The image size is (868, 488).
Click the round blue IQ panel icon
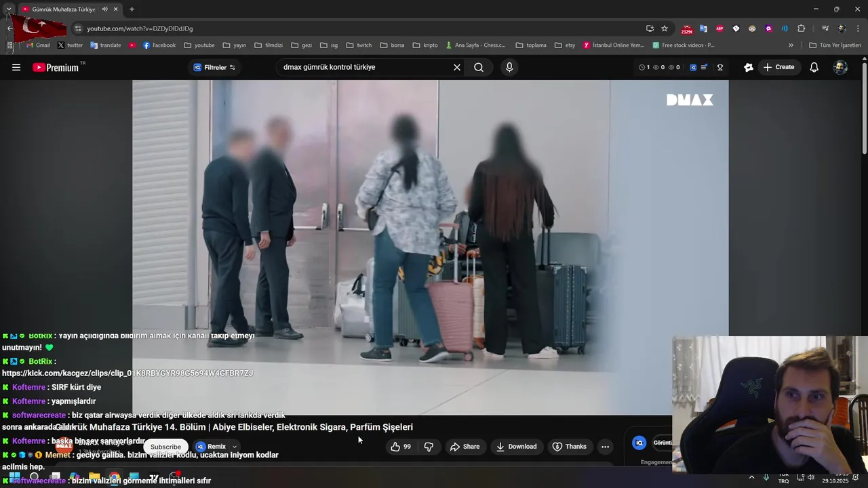click(639, 443)
